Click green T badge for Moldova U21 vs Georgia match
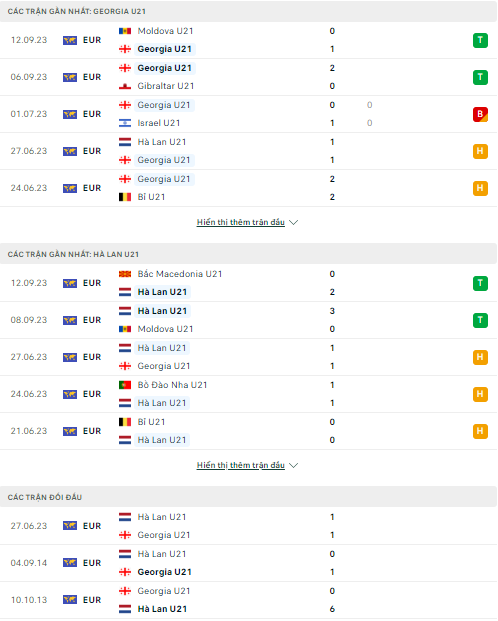The width and height of the screenshot is (498, 621). (480, 40)
